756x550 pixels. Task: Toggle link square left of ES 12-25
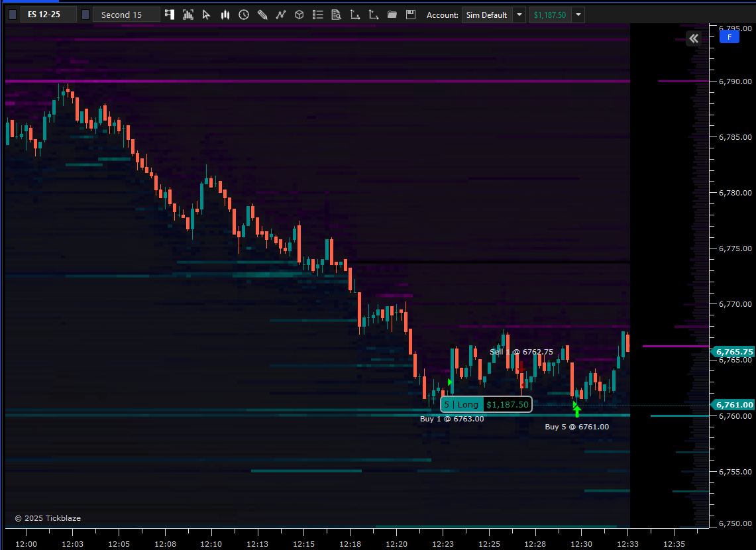click(13, 15)
